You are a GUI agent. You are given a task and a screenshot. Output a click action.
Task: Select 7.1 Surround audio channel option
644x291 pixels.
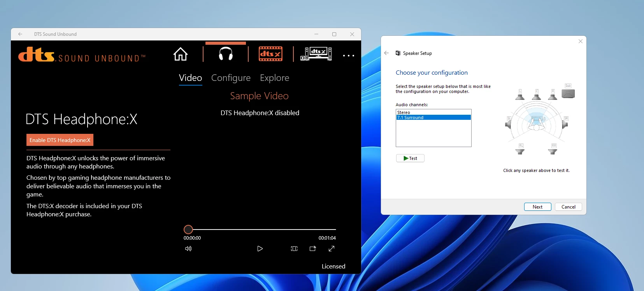pos(411,117)
